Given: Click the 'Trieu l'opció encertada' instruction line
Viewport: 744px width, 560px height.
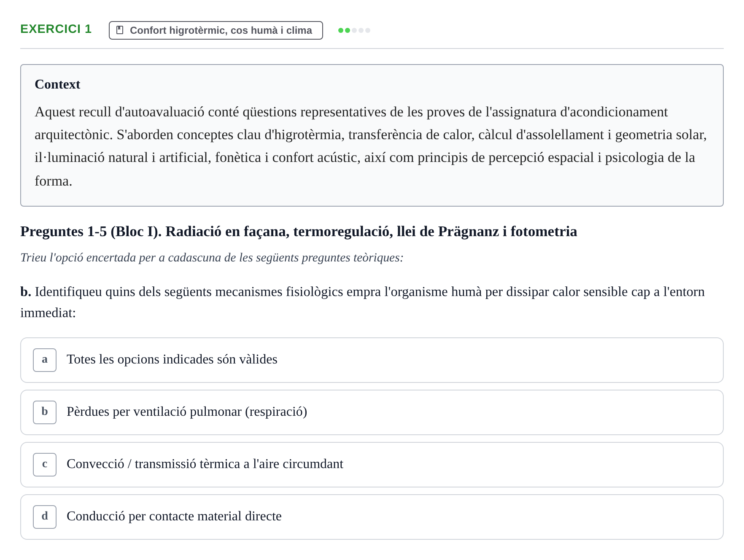Looking at the screenshot, I should pos(212,258).
